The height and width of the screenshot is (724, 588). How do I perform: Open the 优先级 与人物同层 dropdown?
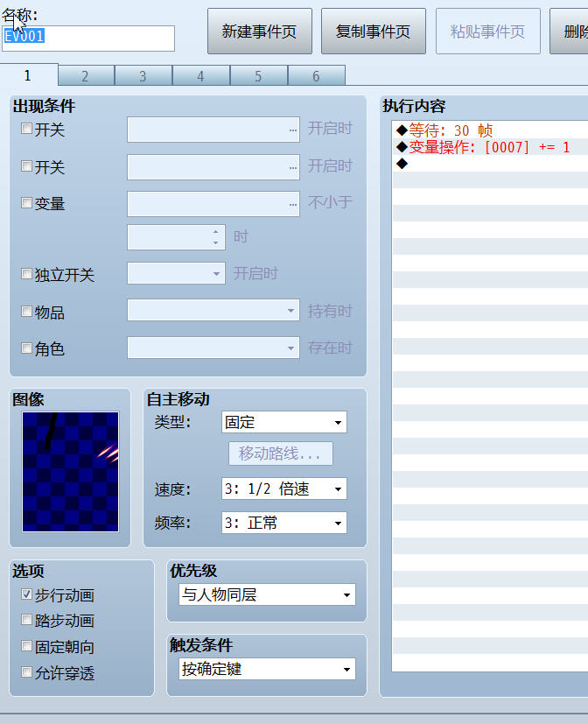(267, 594)
